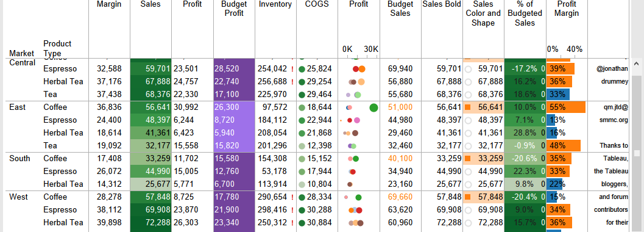Click the vertical scrollbar thumb
The height and width of the screenshot is (232, 644).
[x=637, y=153]
